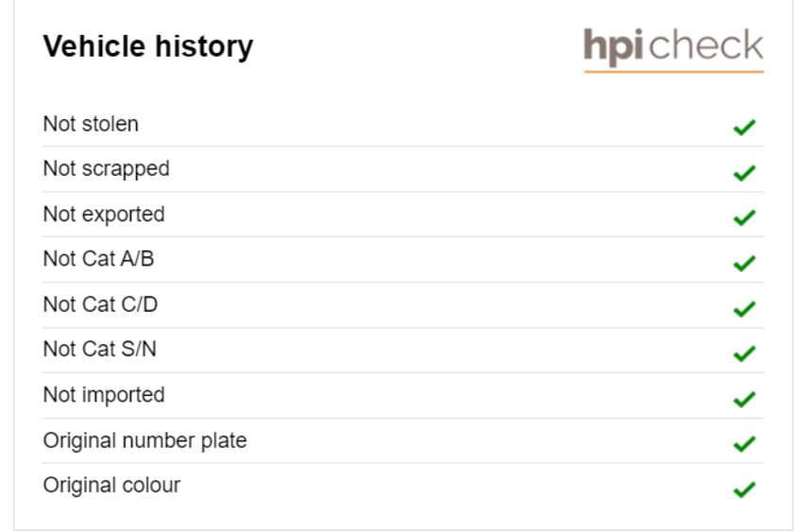803x532 pixels.
Task: Click the Not Cat C/D label
Action: [x=100, y=304]
